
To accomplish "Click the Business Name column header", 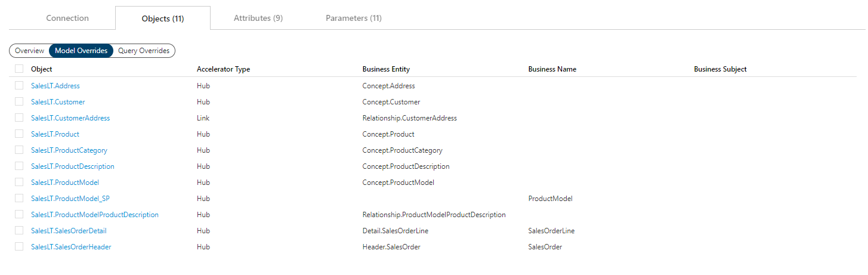I will tap(552, 69).
